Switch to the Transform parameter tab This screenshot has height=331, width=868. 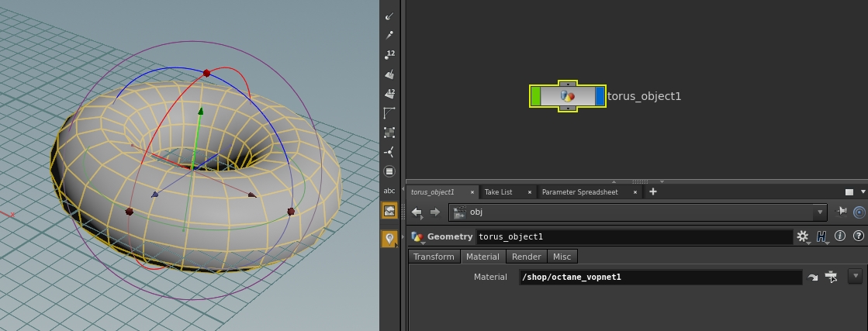pos(434,257)
